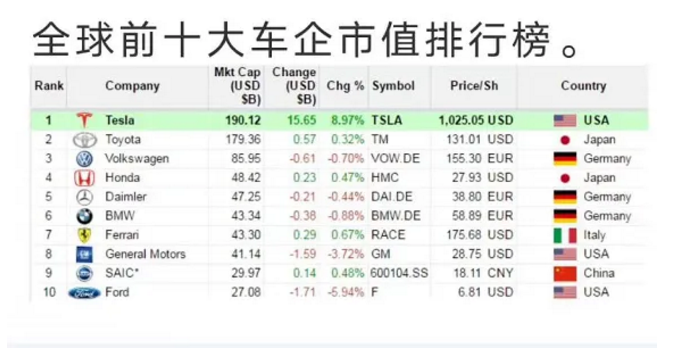
Task: Click the BMW roundel logo
Action: coord(84,216)
